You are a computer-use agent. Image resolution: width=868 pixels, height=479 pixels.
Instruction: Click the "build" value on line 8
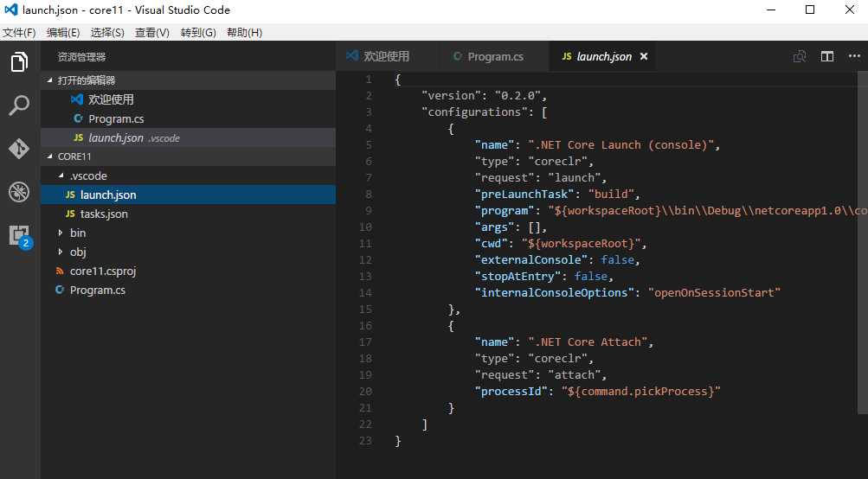click(611, 195)
